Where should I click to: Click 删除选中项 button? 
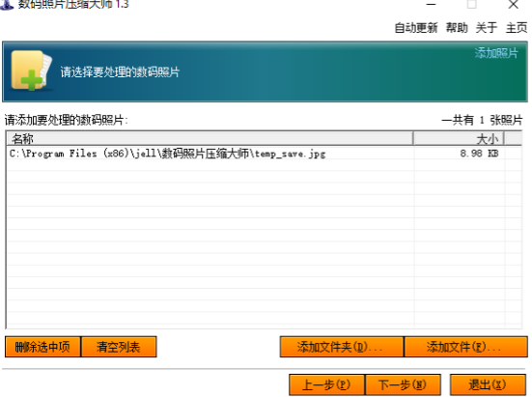coord(42,347)
